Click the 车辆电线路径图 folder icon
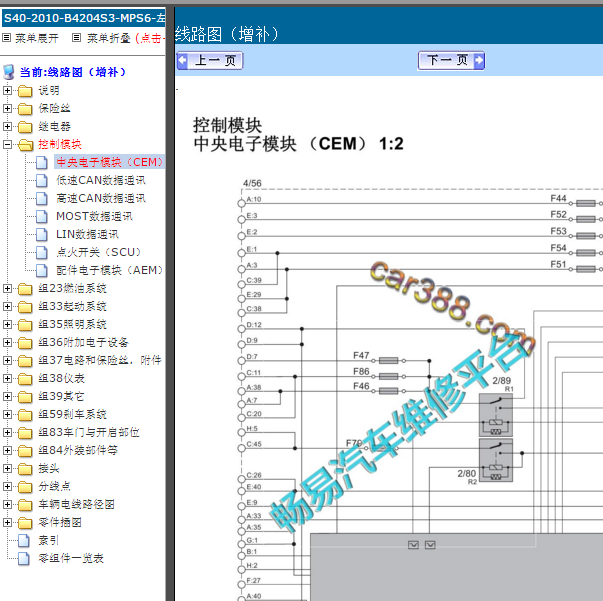 25,505
